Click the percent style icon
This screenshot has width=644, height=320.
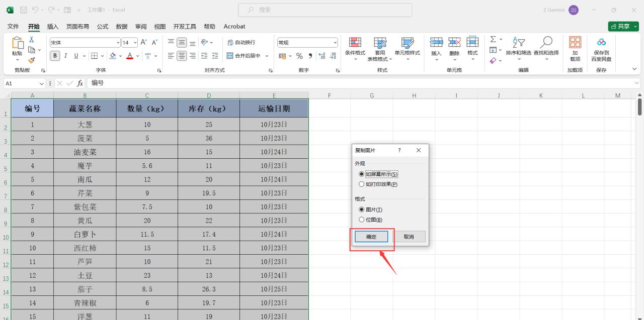tap(299, 56)
